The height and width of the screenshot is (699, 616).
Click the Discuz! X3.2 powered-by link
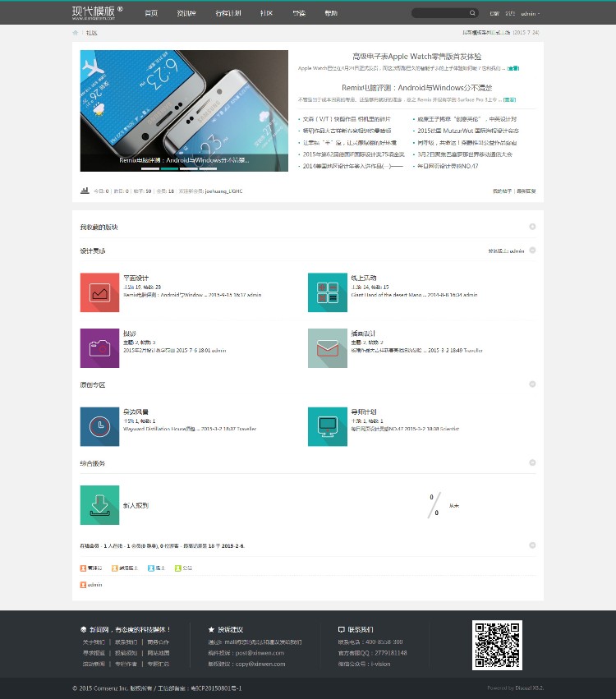click(x=529, y=688)
